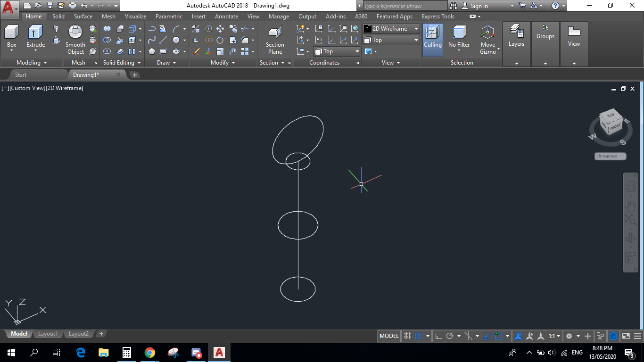Switch to the Annotate ribbon tab
This screenshot has width=644, height=362.
click(226, 16)
